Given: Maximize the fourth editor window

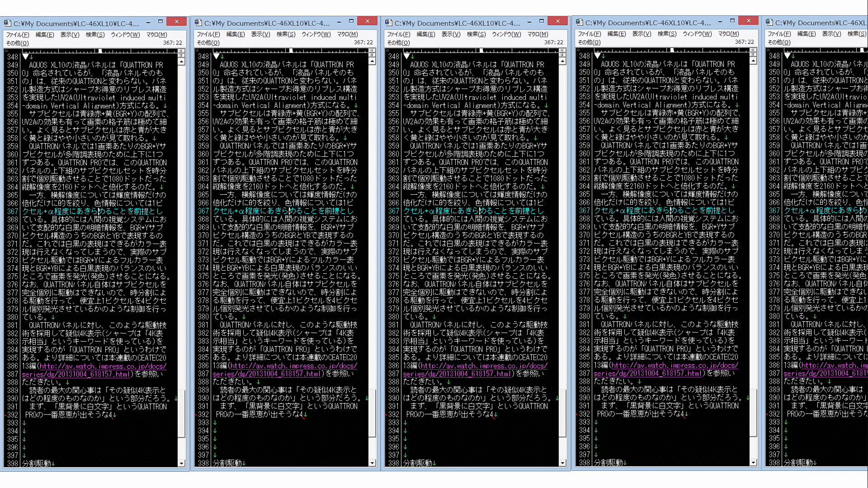Looking at the screenshot, I should (x=732, y=21).
